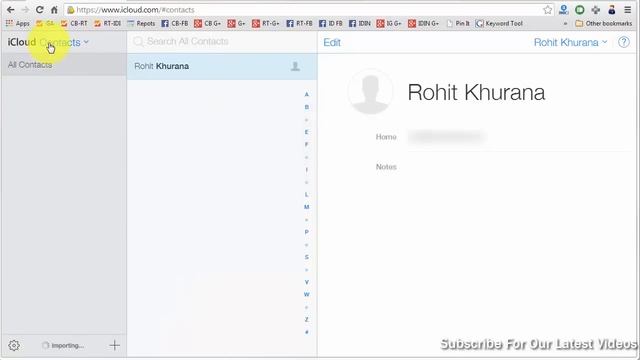This screenshot has height=360, width=640.
Task: Jump to letter E in index
Action: 307,132
